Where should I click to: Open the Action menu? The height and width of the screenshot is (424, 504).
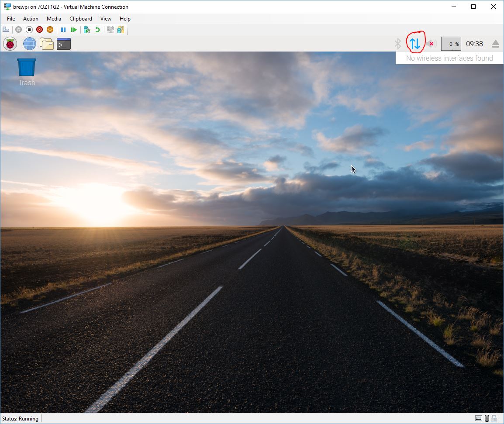click(31, 19)
